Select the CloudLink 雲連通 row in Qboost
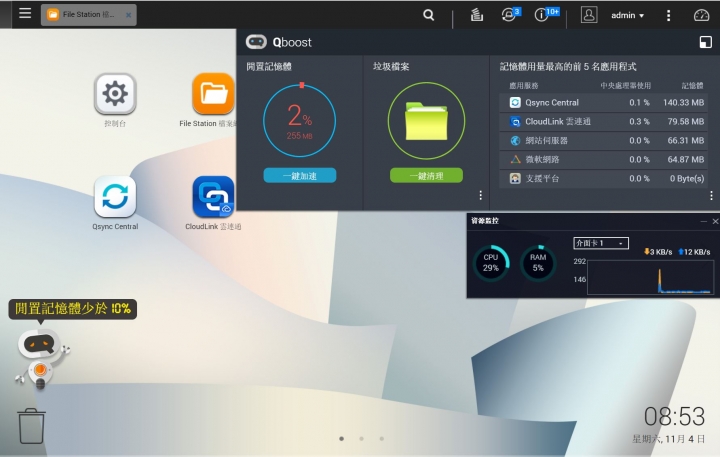Image resolution: width=720 pixels, height=457 pixels. pos(603,122)
